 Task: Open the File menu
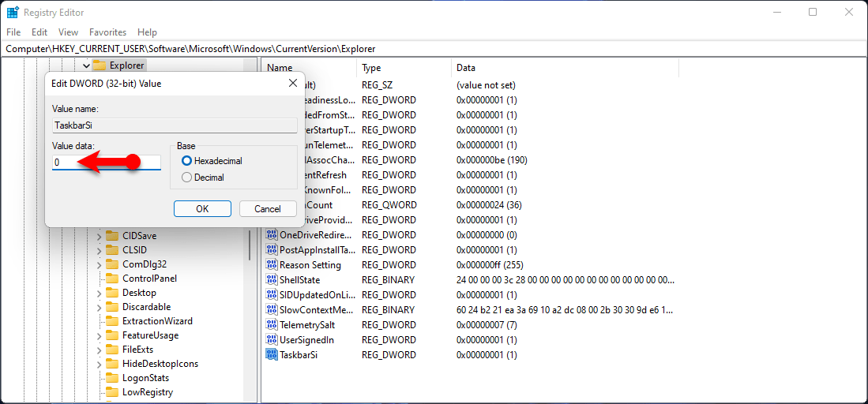point(13,32)
